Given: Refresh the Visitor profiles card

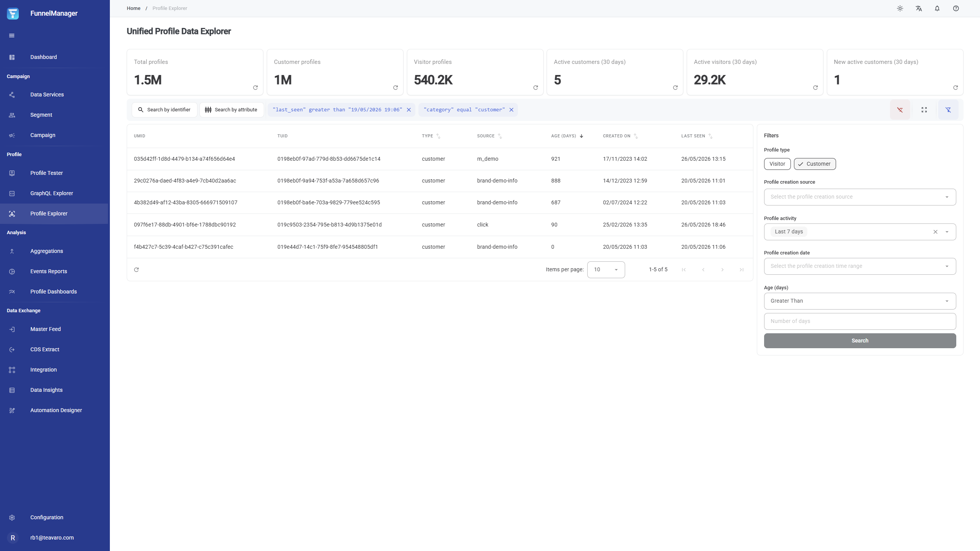Looking at the screenshot, I should [536, 88].
